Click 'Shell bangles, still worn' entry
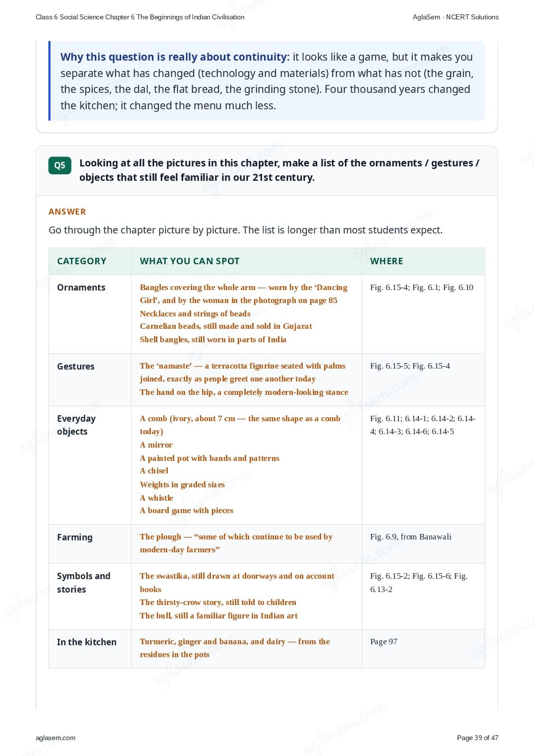Screen dimensions: 534x756 (213, 340)
